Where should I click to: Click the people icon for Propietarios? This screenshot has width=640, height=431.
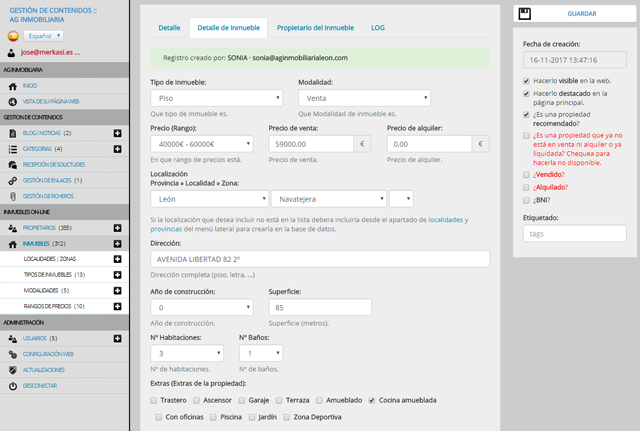pyautogui.click(x=13, y=228)
